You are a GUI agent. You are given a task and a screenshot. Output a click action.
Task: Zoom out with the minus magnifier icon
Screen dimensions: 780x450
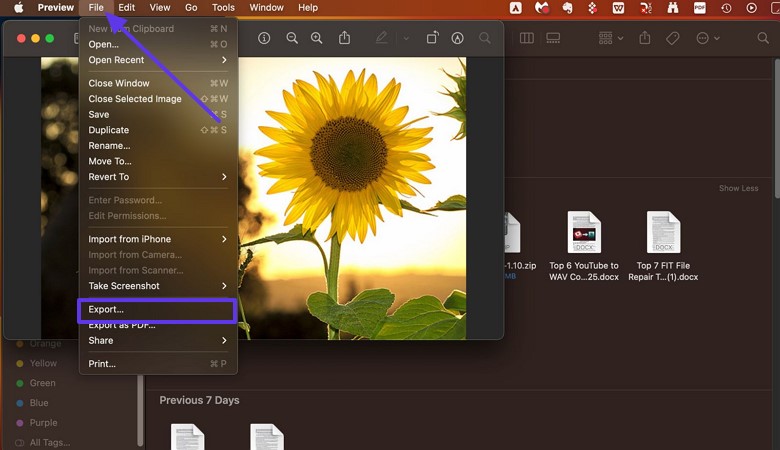(292, 38)
